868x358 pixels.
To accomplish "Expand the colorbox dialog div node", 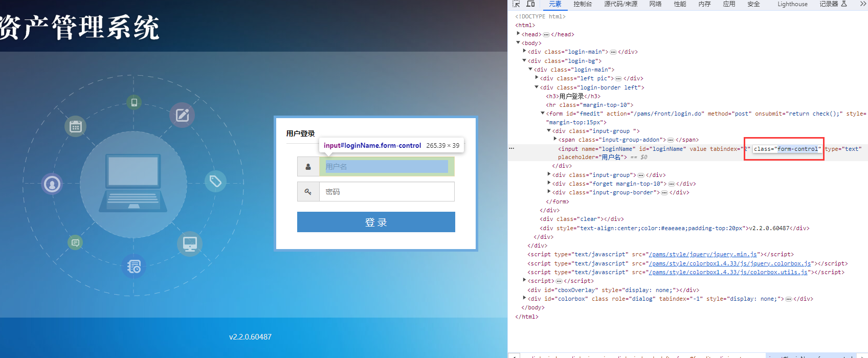I will point(524,298).
